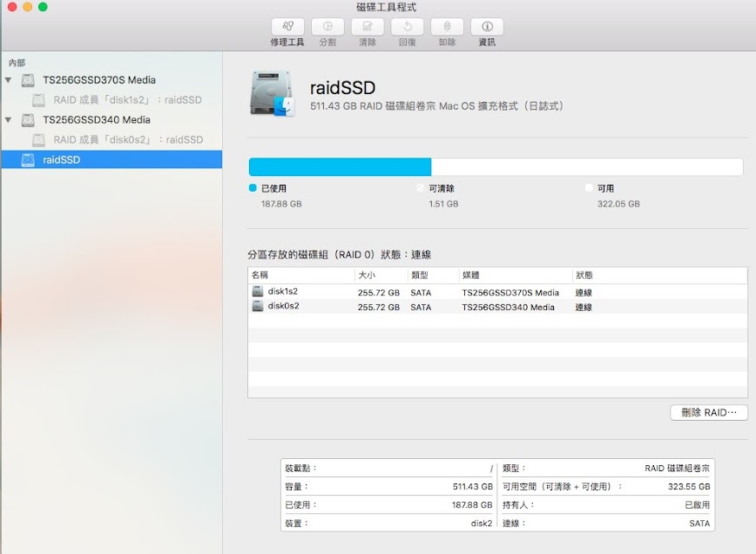Viewport: 756px width, 554px height.
Task: Click the green zoom window button
Action: click(43, 6)
